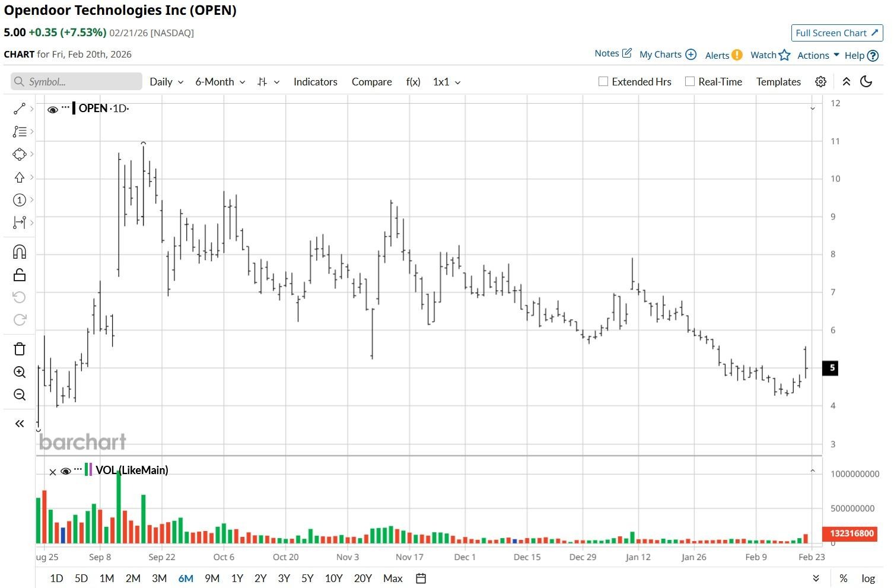Collapse the main price pane chevron
Screen dimensions: 894x588
click(x=813, y=109)
